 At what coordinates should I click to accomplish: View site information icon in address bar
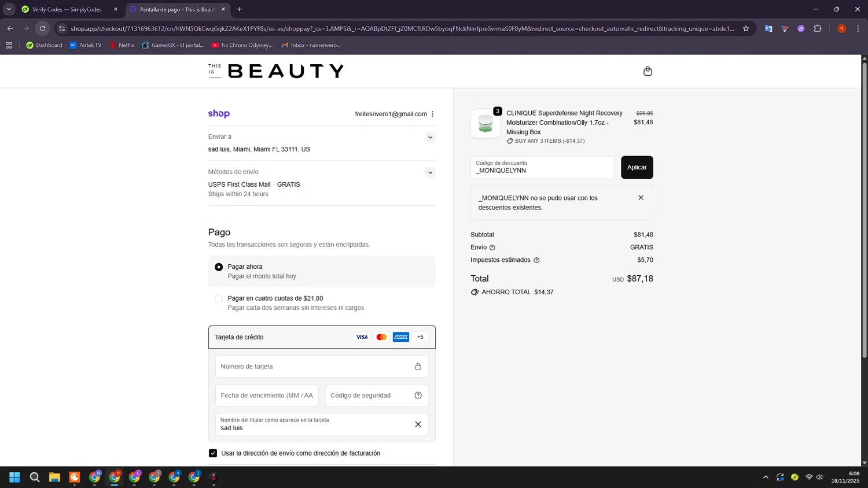pos(62,28)
